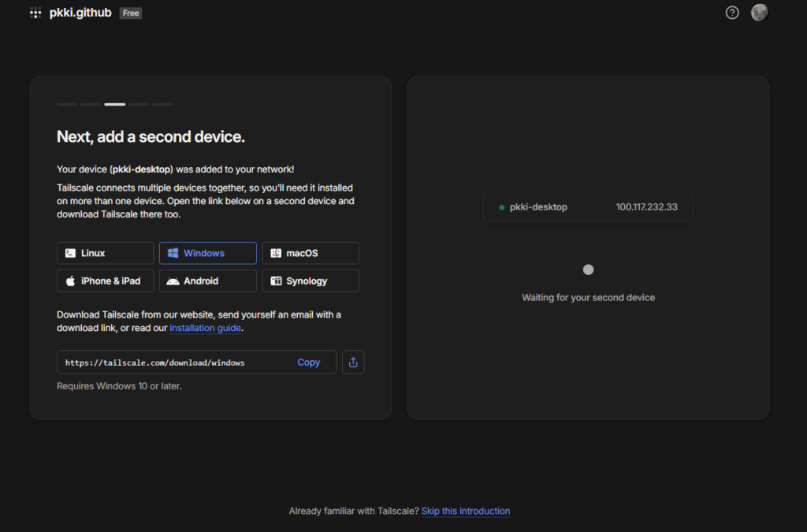Screen dimensions: 807x532
Task: Open the user avatar menu
Action: [x=759, y=13]
